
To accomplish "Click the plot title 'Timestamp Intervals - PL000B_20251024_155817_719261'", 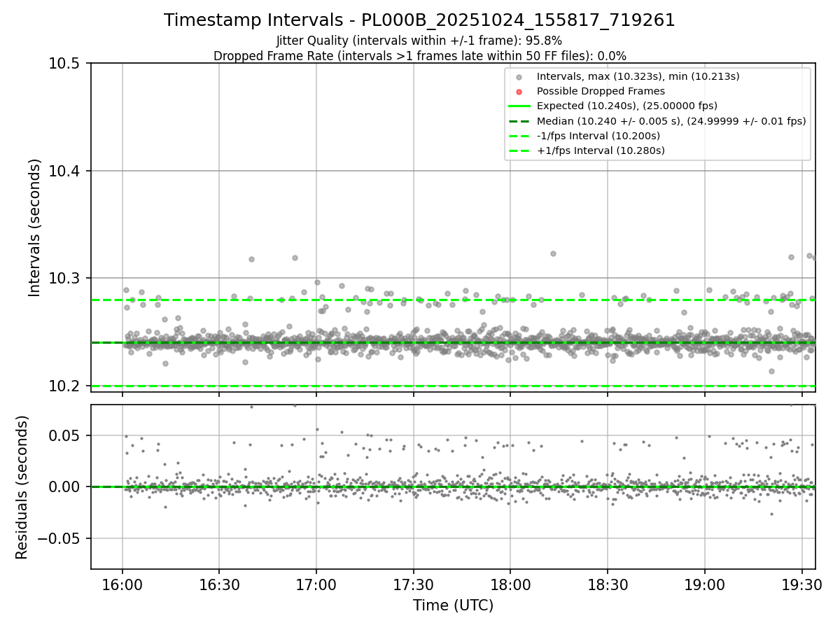I will [x=419, y=21].
